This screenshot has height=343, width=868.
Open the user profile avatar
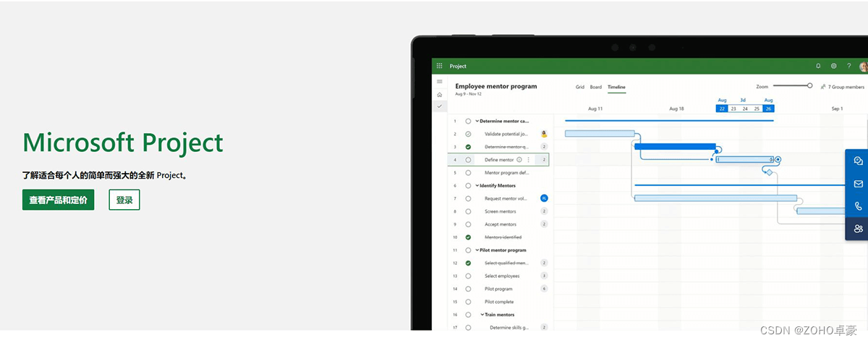[x=864, y=67]
